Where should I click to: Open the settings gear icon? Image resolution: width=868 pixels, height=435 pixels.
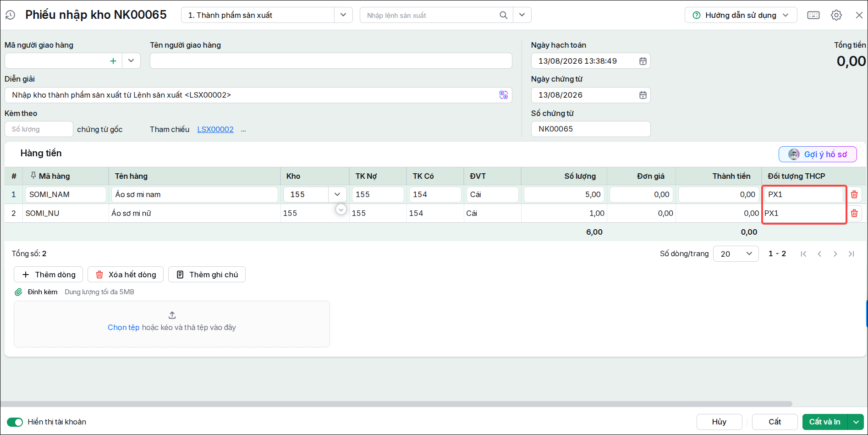pyautogui.click(x=836, y=15)
